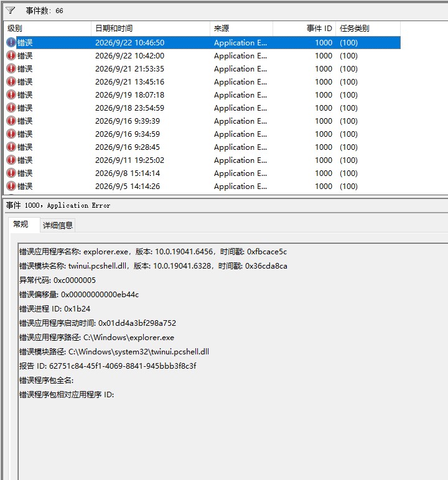Image resolution: width=448 pixels, height=480 pixels.
Task: Select the date cell 2026/9/16 9:28:45
Action: click(128, 147)
